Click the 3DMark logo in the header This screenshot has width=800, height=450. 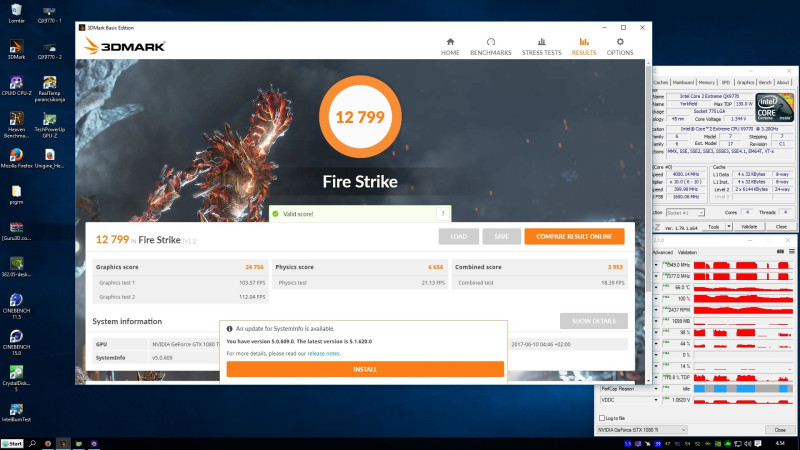click(124, 46)
